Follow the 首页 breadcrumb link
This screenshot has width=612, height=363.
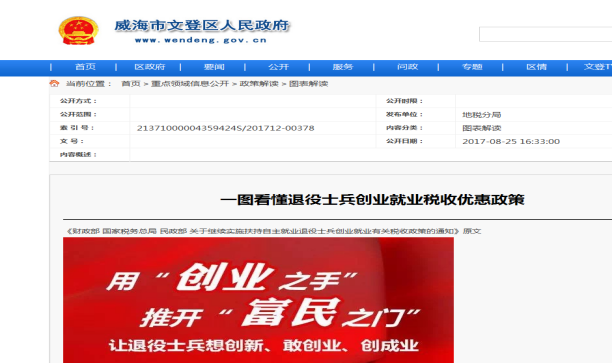click(131, 84)
